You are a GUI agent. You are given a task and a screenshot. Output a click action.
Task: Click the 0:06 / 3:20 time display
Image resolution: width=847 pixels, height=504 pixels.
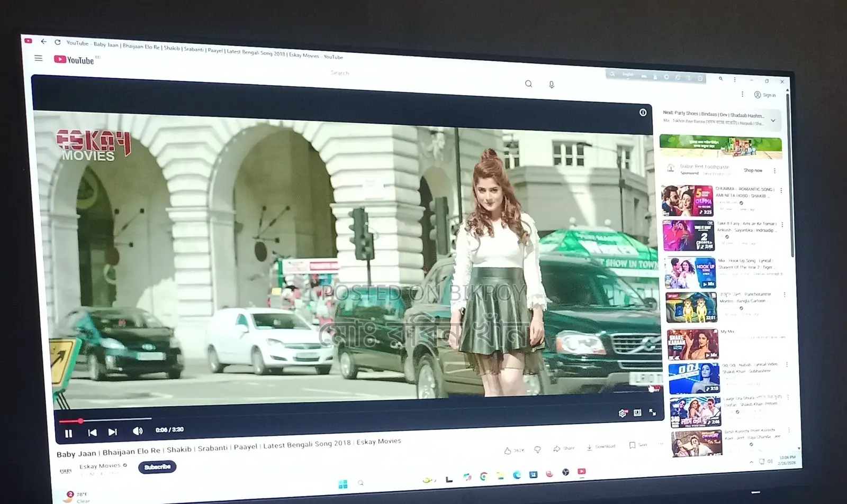coord(169,430)
